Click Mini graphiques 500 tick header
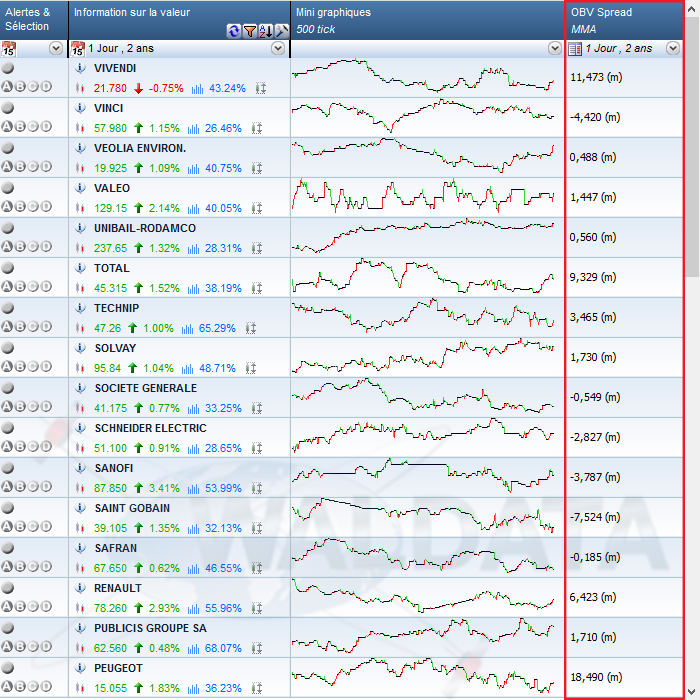The image size is (700, 700). point(427,20)
